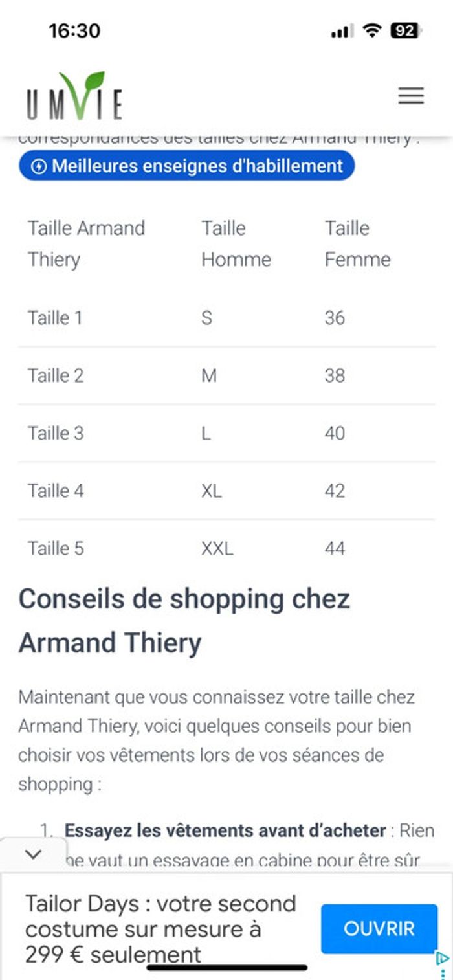
Task: Select the Taille 3 row label
Action: (x=56, y=433)
